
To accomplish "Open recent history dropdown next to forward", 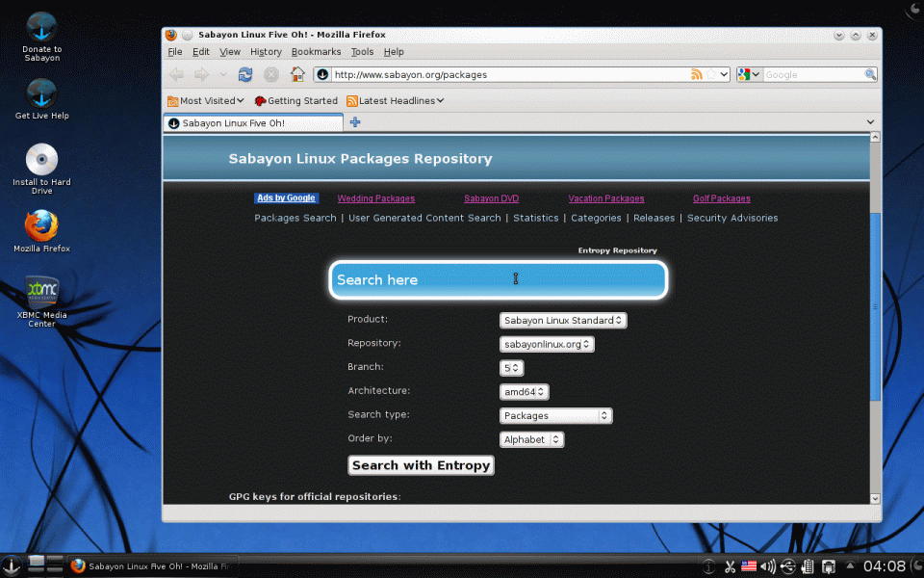I will point(222,75).
